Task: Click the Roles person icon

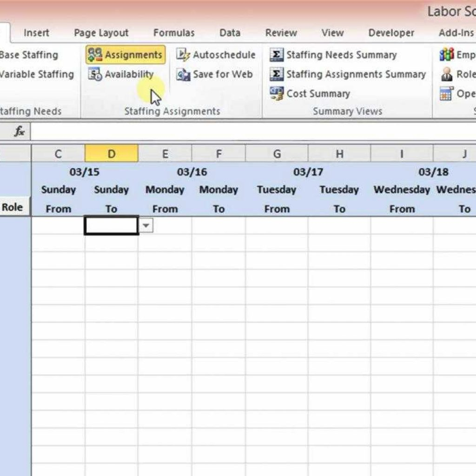Action: click(447, 74)
